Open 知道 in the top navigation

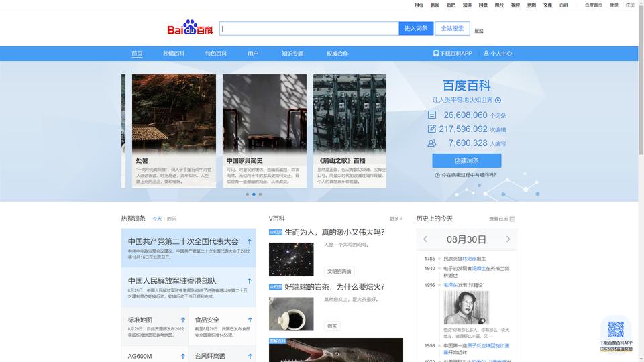tap(467, 5)
